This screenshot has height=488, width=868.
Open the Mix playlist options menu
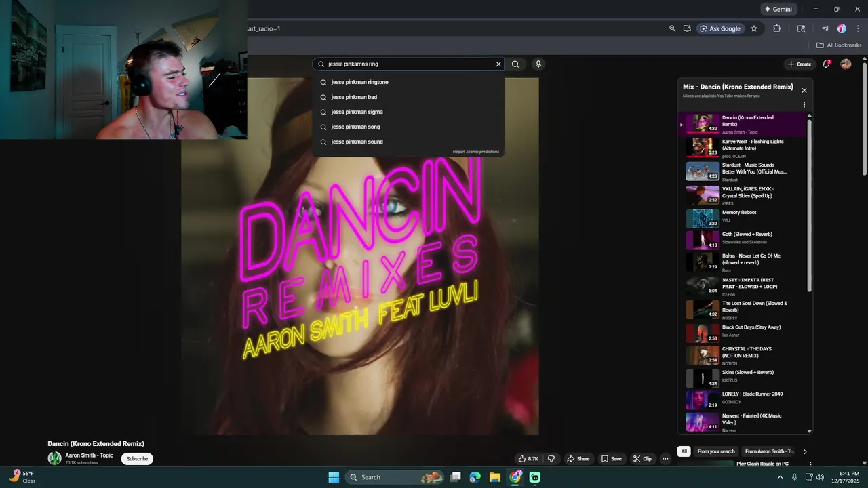pos(804,105)
